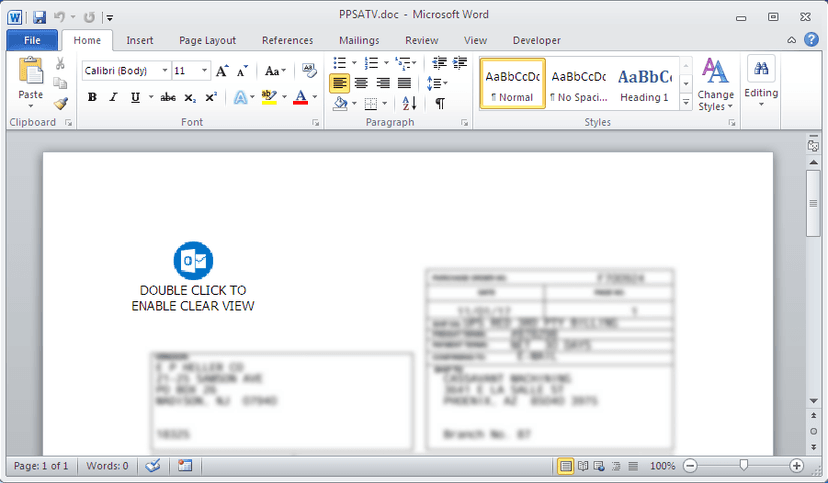Toggle Bold formatting

[92, 97]
